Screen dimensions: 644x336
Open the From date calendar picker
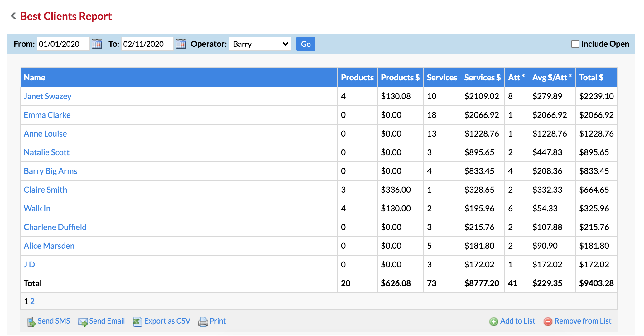tap(97, 44)
